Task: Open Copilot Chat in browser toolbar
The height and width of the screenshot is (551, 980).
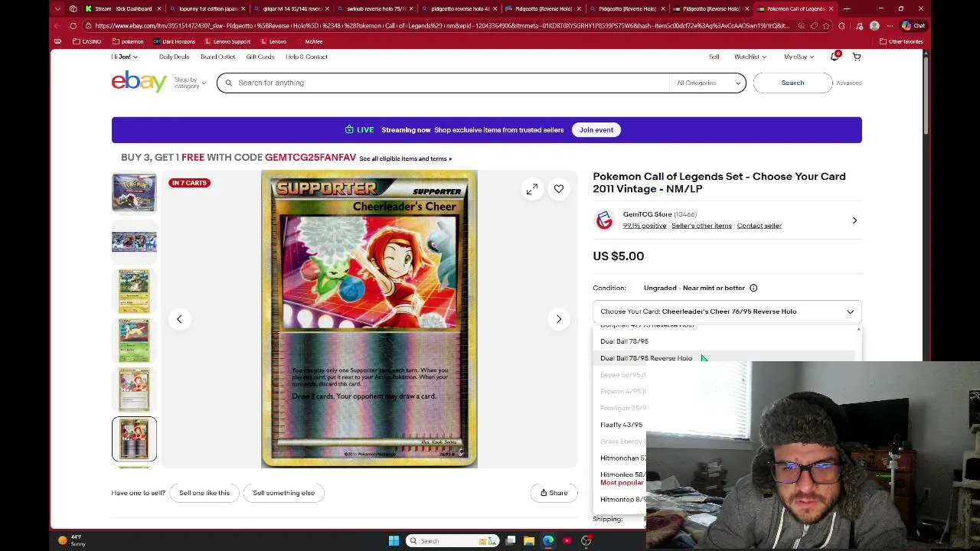Action: click(x=914, y=25)
